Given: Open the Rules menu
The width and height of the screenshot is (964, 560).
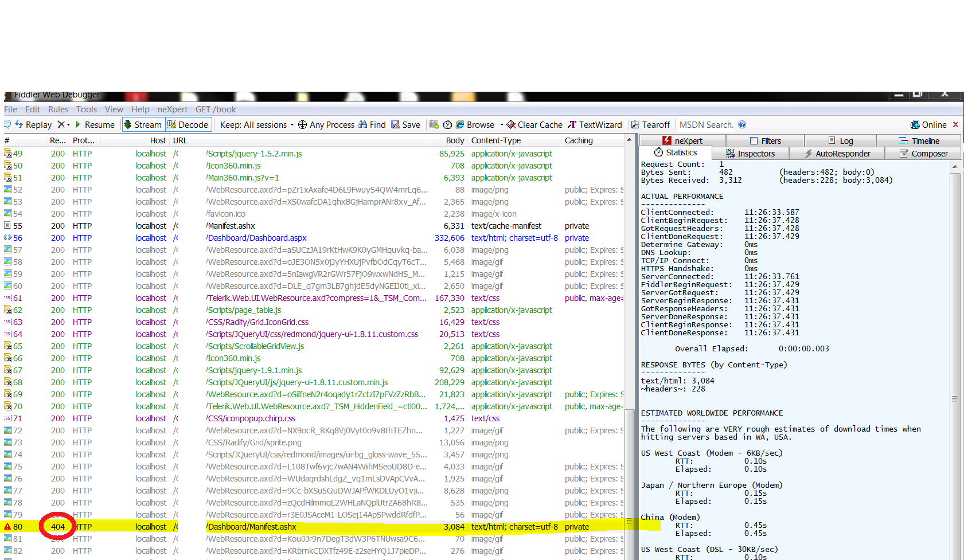Looking at the screenshot, I should point(58,109).
